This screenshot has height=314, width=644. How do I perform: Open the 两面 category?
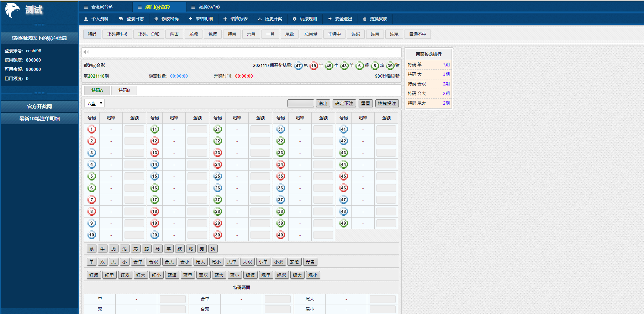click(174, 34)
